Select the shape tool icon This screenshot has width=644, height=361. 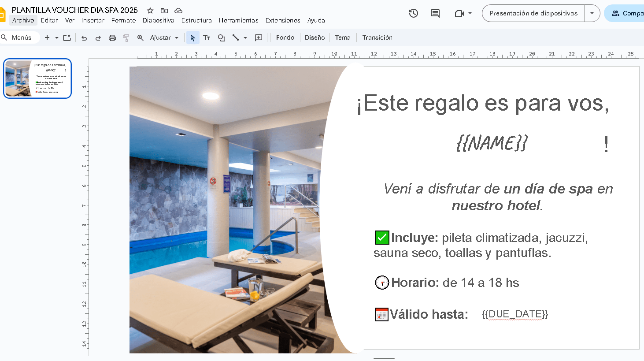point(222,38)
